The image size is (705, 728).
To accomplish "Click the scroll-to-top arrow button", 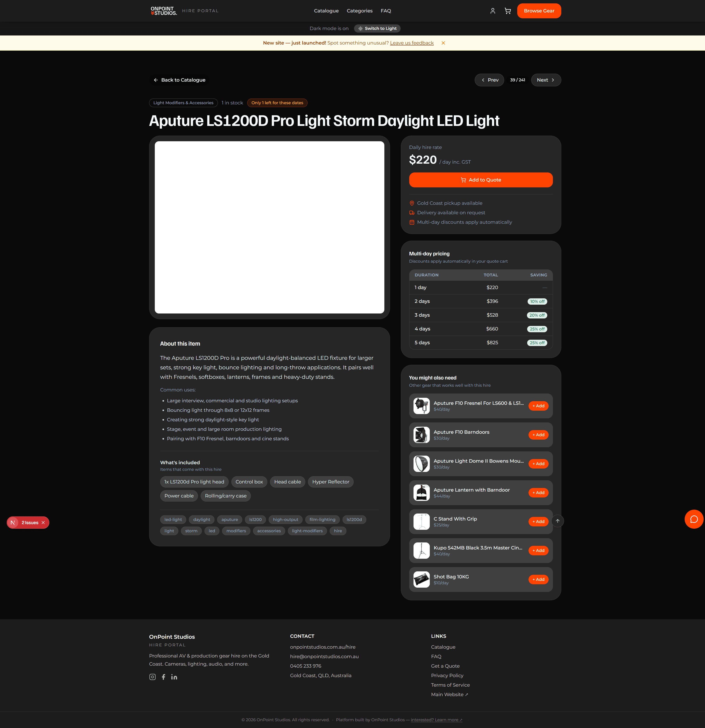I will [558, 521].
